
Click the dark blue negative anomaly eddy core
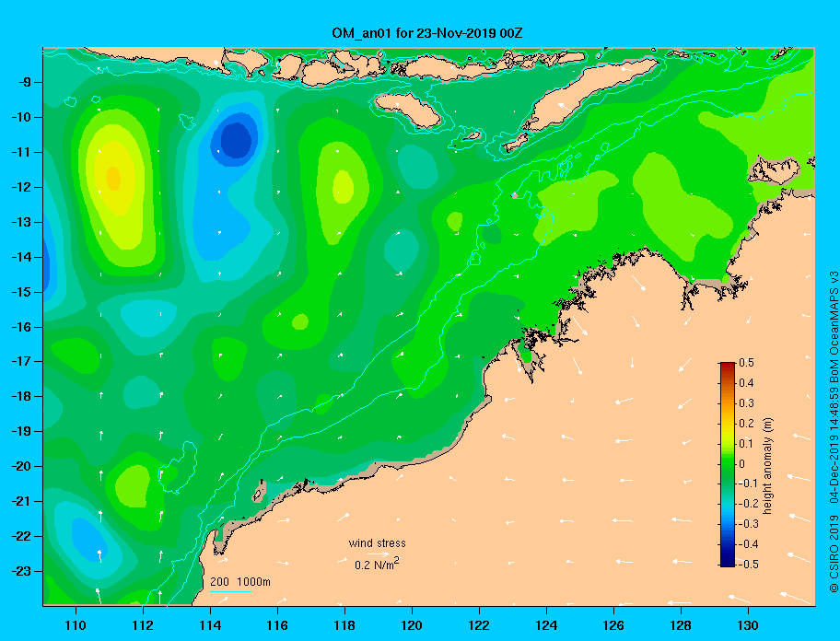coord(236,140)
